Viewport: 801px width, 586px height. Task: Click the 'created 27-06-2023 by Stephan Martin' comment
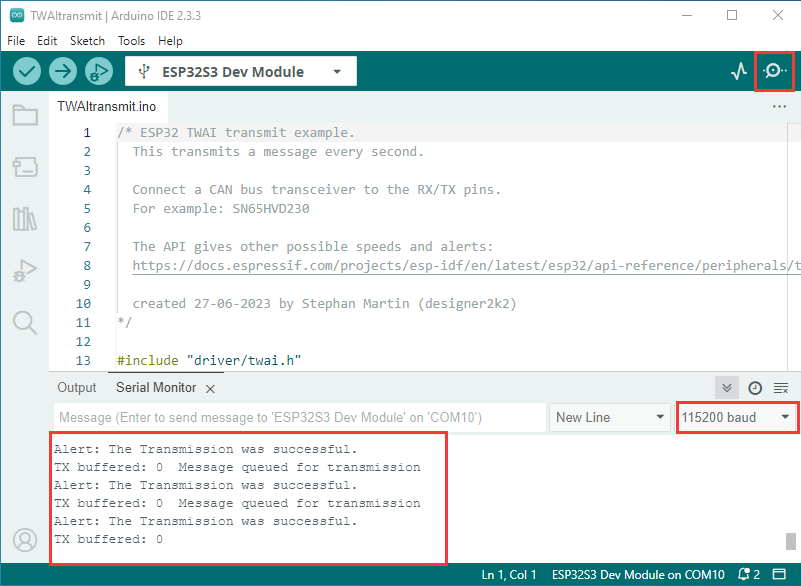(x=324, y=304)
